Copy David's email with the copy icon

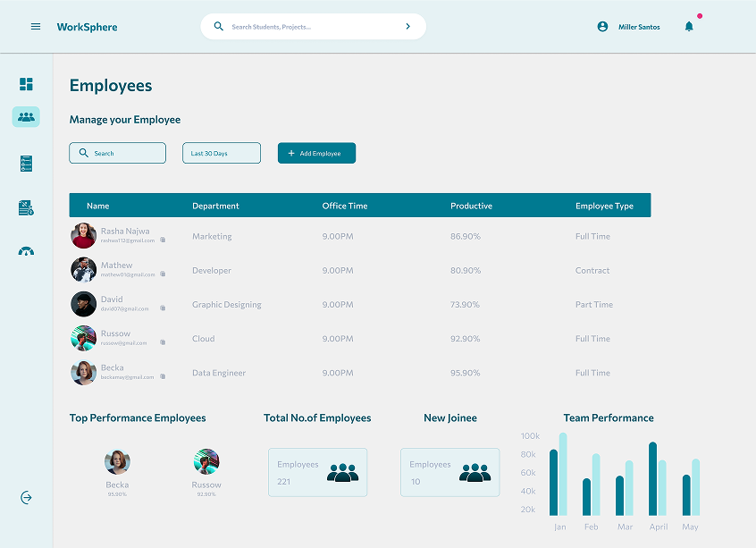coord(163,308)
